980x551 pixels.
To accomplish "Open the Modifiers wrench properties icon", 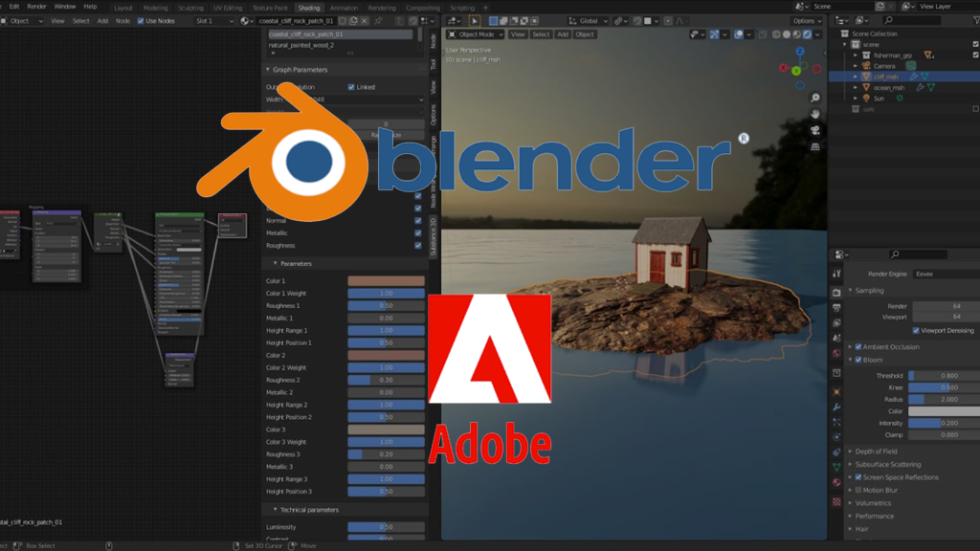I will 836,408.
